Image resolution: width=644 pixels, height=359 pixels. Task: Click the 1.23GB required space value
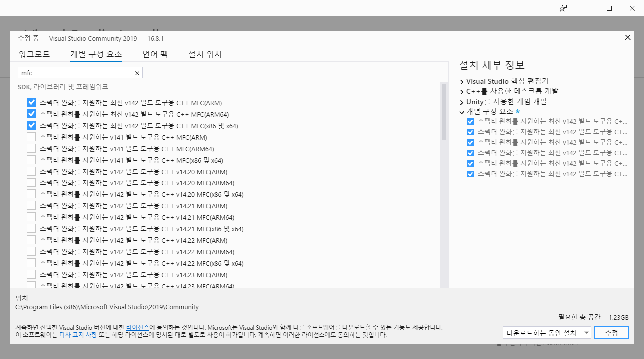(x=618, y=317)
